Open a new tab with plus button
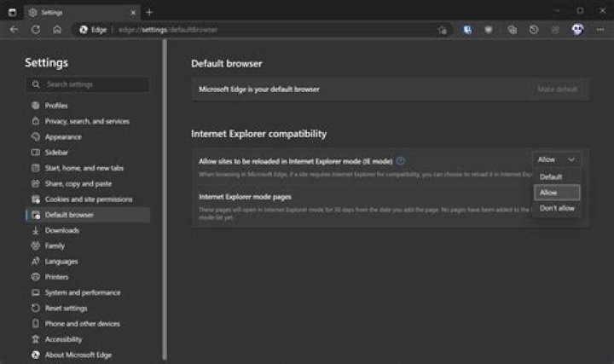 click(149, 13)
